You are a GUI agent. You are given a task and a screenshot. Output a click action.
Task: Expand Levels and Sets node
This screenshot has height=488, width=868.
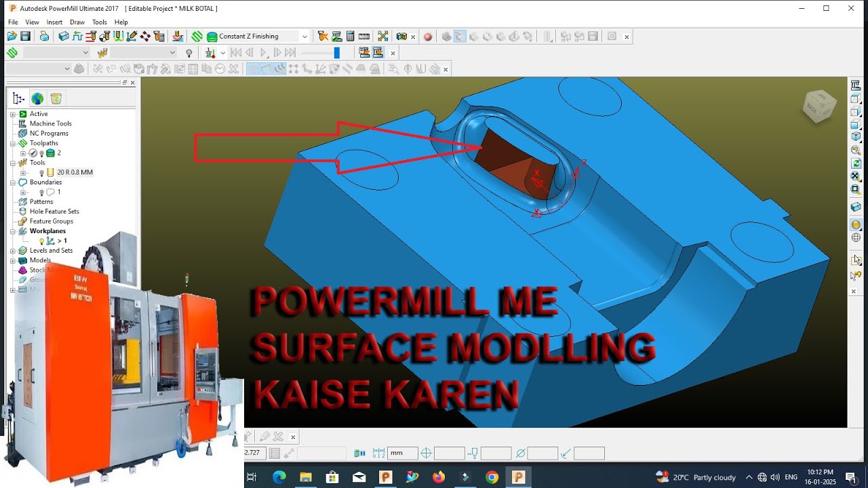[12, 251]
